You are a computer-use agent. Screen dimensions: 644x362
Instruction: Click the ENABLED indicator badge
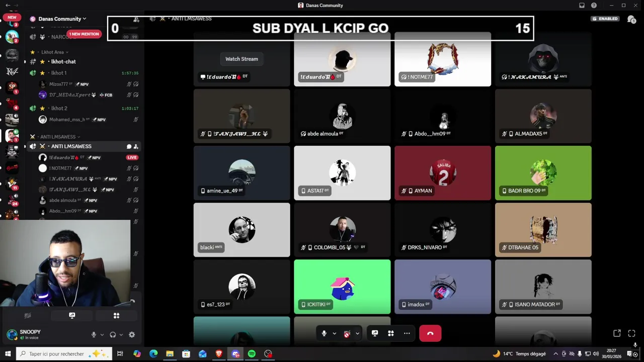tap(605, 19)
